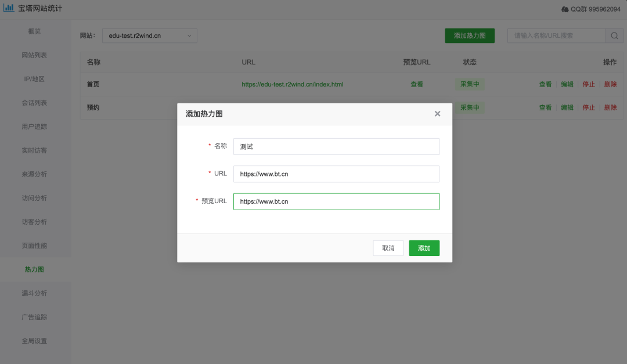Click 查看 preview link in 首页 row
Image resolution: width=627 pixels, height=364 pixels.
(417, 84)
